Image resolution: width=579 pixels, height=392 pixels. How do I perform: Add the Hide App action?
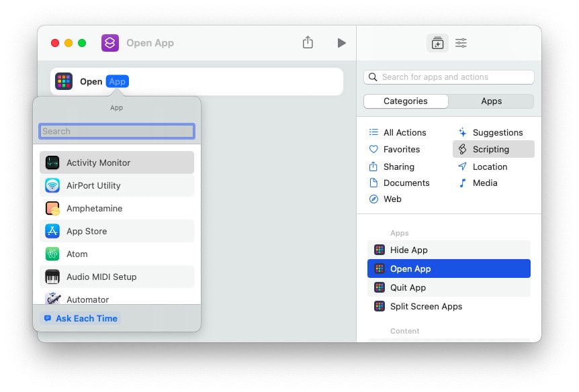[449, 250]
